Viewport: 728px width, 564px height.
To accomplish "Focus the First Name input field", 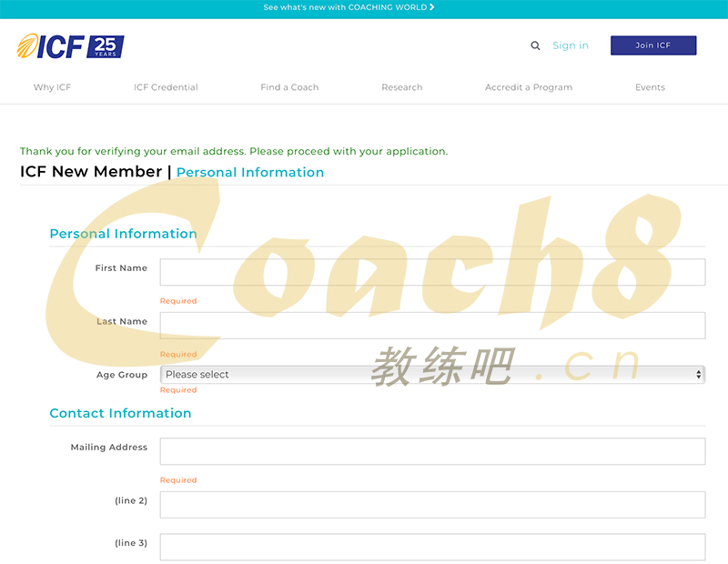I will coord(432,272).
